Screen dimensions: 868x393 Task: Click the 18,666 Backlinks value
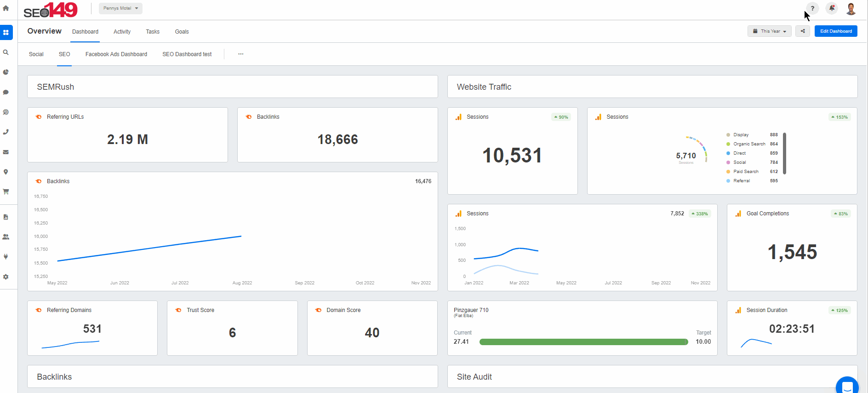click(x=337, y=139)
